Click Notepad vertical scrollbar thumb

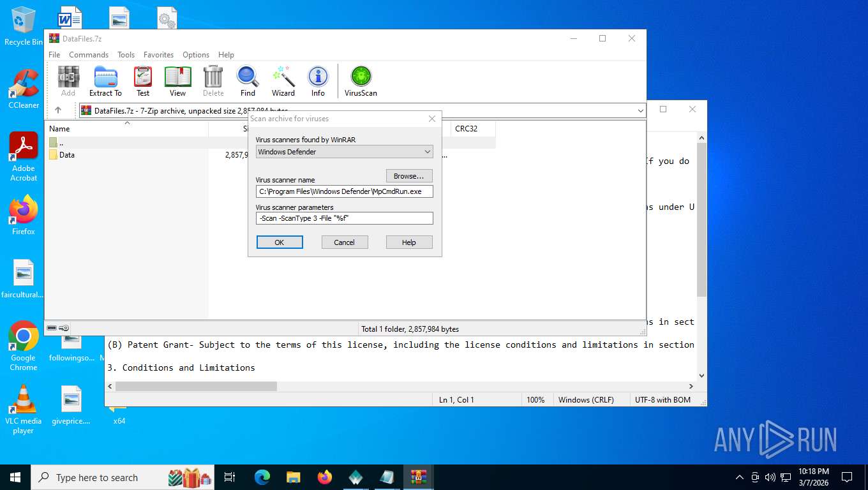pos(701,220)
